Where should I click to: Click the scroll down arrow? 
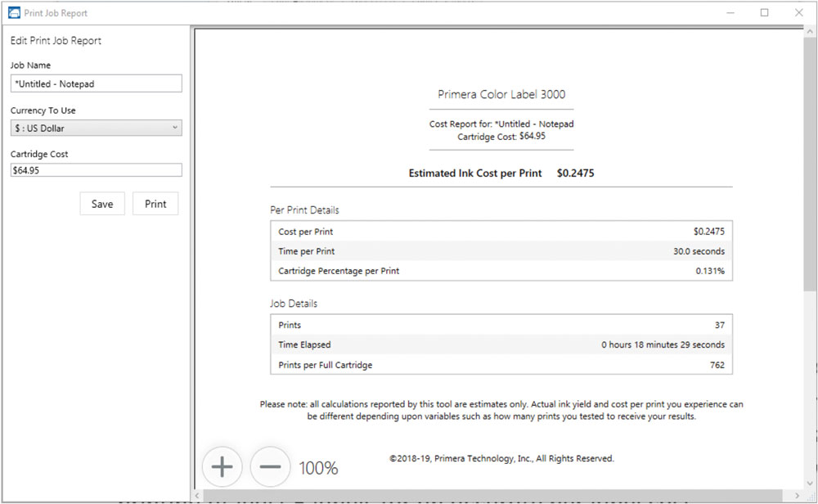click(810, 484)
